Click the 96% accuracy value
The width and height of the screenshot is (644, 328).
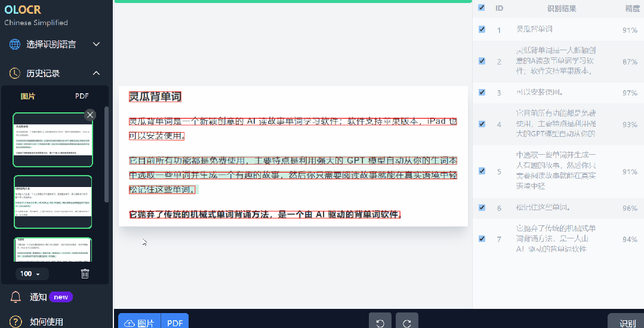(x=630, y=208)
